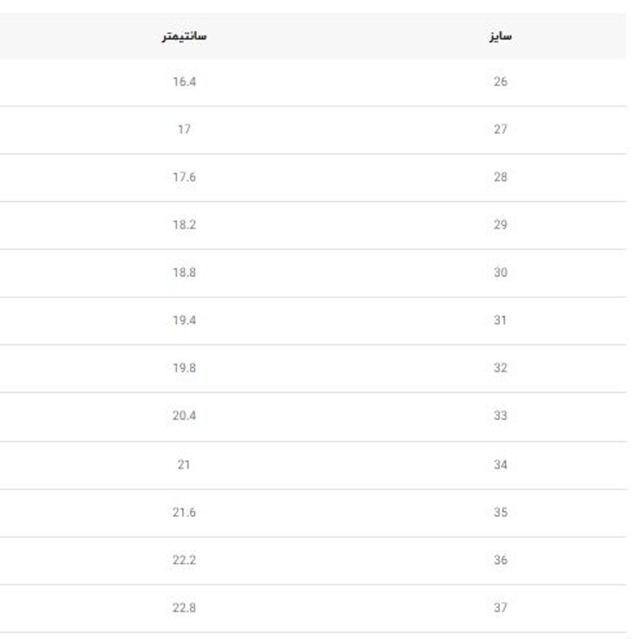Click size 30 row value
Viewport: 644px width, 644px height.
[501, 273]
